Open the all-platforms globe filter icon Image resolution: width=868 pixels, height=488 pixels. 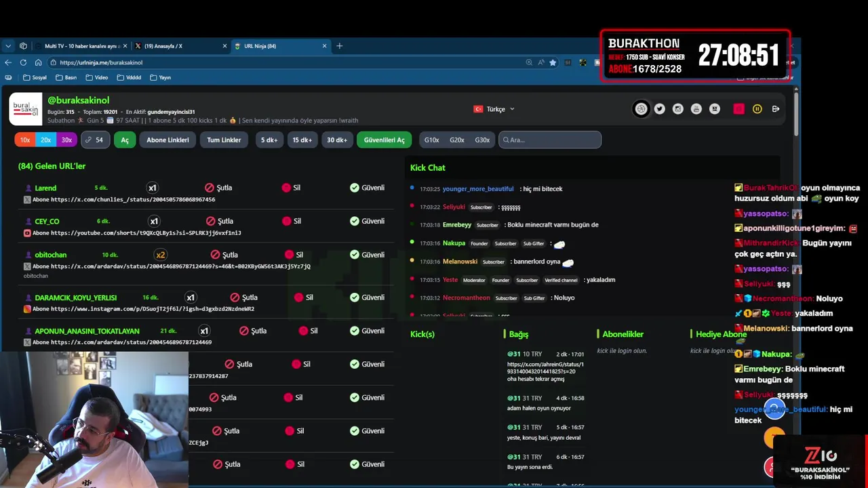click(641, 108)
